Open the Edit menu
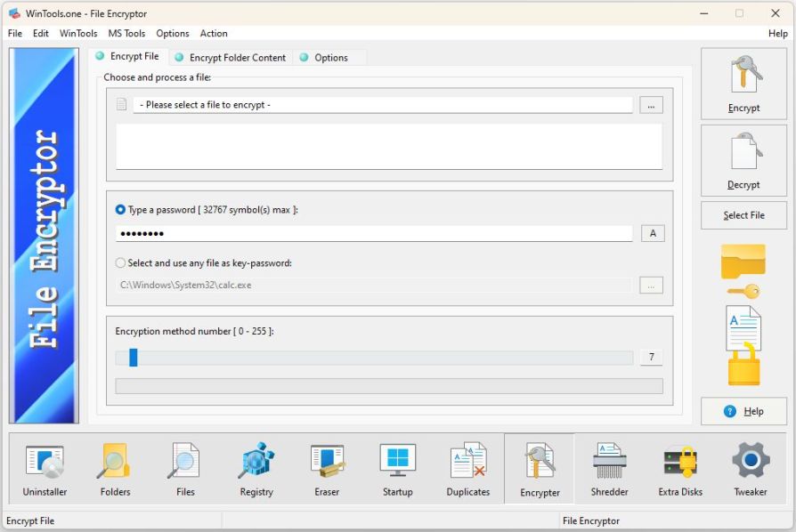Image resolution: width=796 pixels, height=532 pixels. pos(41,34)
